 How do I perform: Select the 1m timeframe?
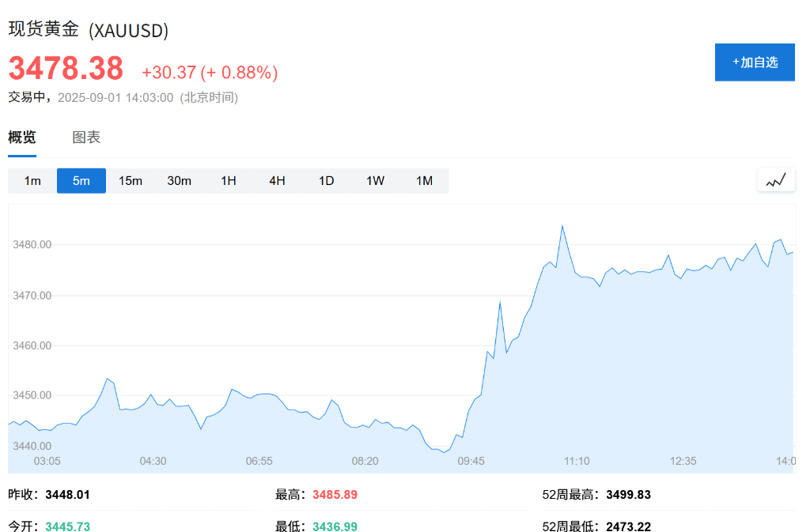[x=32, y=180]
